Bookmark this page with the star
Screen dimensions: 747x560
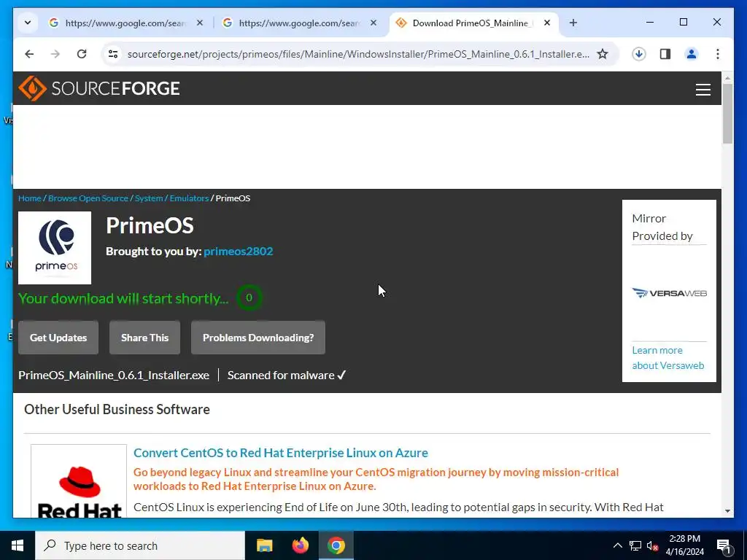coord(603,54)
